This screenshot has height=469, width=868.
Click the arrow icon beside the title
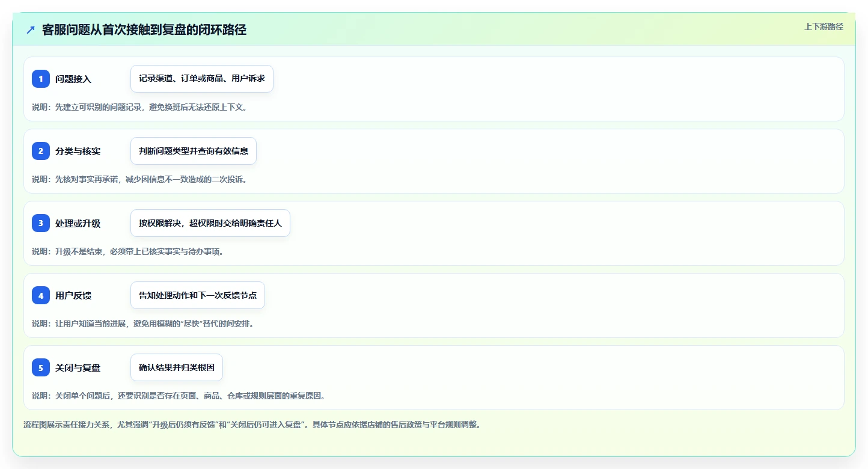(x=31, y=30)
